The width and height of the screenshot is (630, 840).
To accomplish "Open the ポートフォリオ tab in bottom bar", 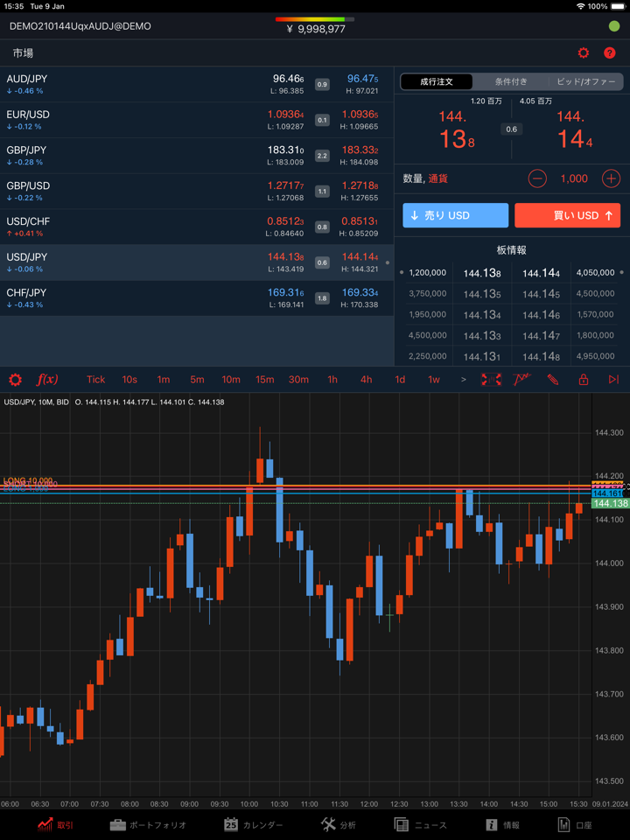I will point(148,824).
